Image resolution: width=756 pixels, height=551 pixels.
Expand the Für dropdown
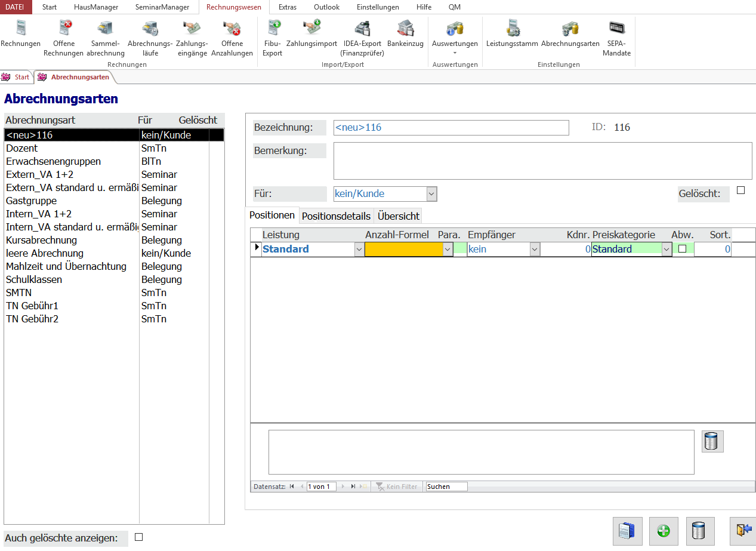(431, 194)
